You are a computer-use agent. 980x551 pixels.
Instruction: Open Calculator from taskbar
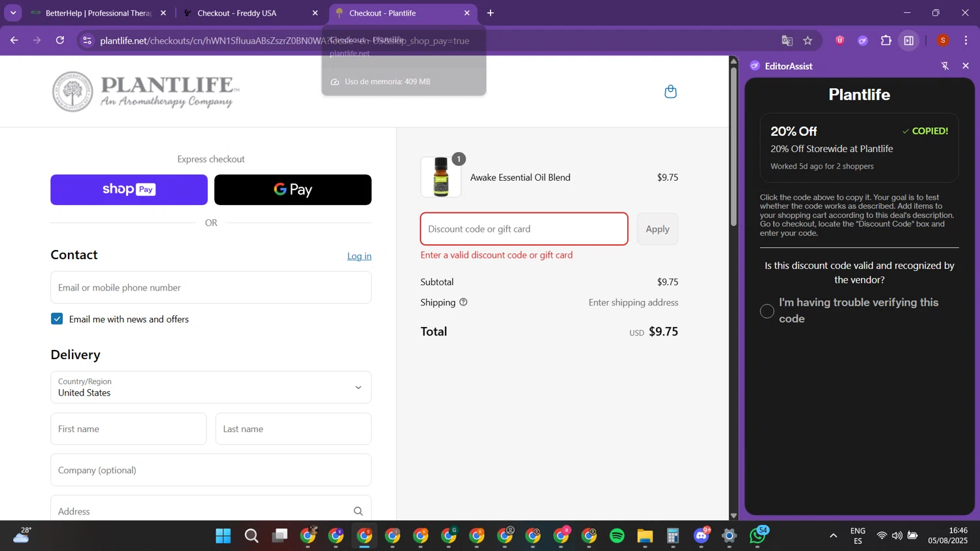coord(673,536)
